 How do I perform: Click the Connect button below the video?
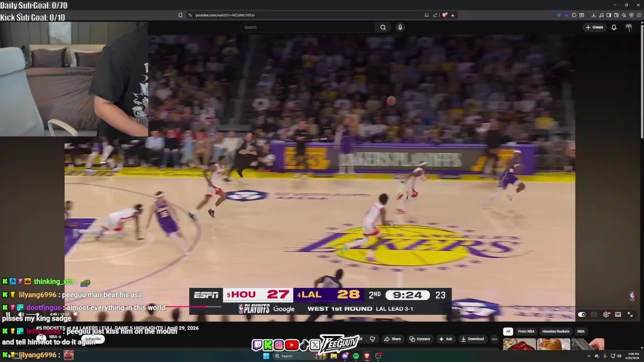click(x=420, y=339)
